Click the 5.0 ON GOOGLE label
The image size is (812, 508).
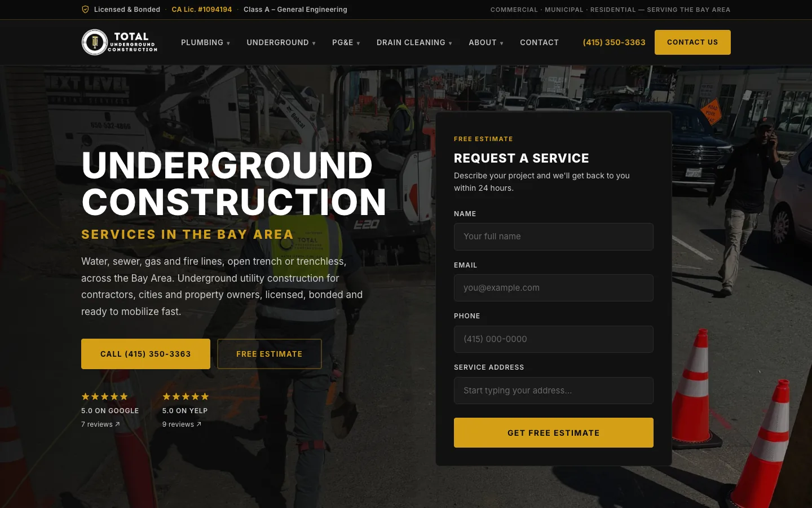point(110,411)
